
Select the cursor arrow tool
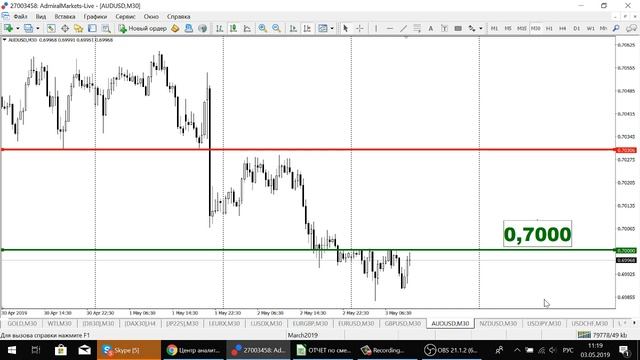tap(346, 28)
